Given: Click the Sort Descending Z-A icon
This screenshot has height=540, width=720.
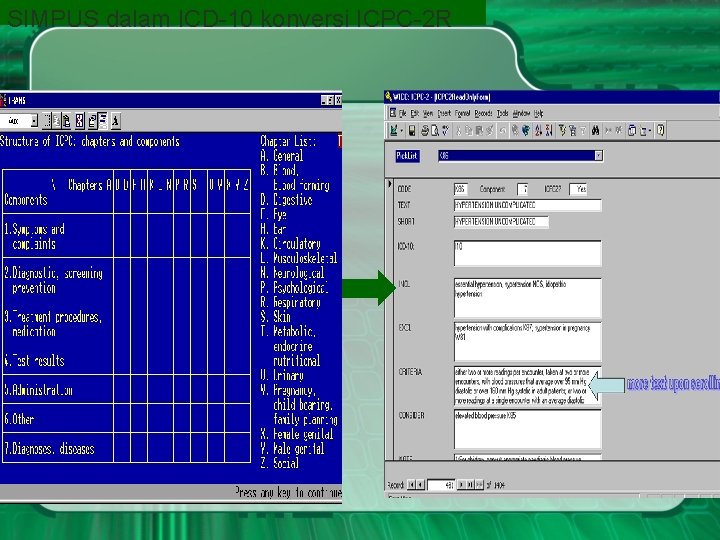Looking at the screenshot, I should click(x=549, y=130).
